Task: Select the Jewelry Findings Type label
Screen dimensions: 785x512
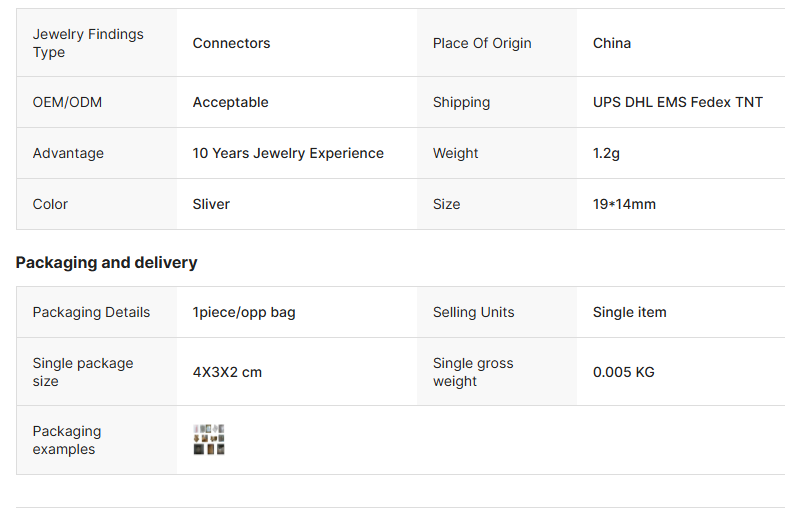Action: pyautogui.click(x=88, y=43)
